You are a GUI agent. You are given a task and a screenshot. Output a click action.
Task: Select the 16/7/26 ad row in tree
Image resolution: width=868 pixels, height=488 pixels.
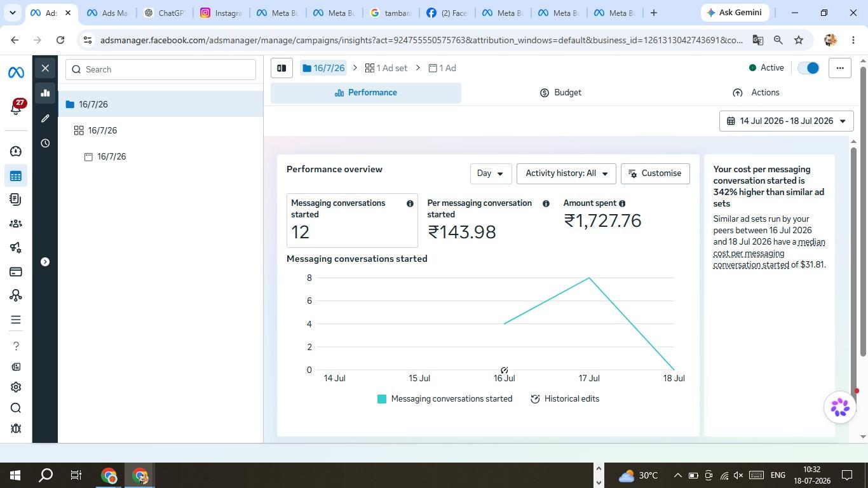point(161,156)
